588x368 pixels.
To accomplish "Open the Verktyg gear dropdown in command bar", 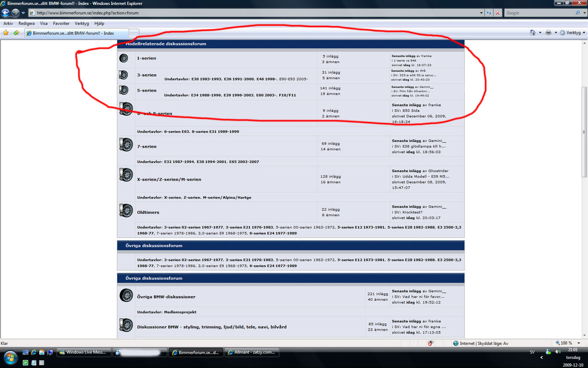I will [x=572, y=33].
